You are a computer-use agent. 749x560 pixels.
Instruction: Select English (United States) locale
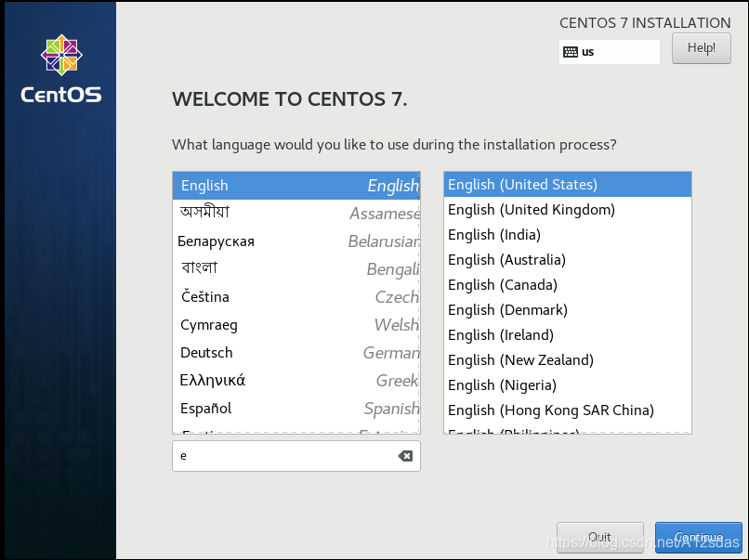(x=568, y=184)
